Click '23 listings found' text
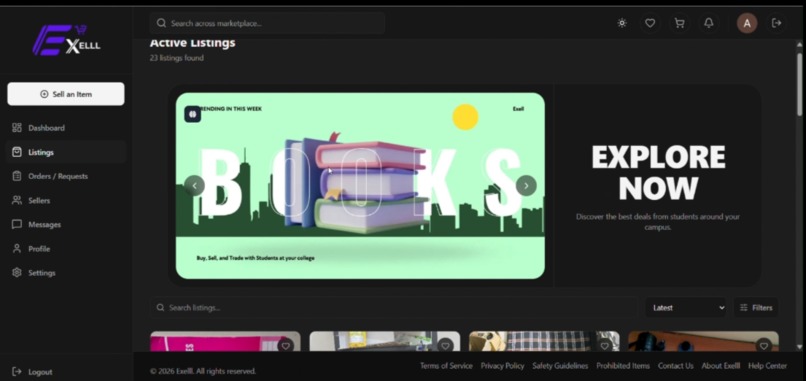Viewport: 806px width, 381px height. 176,58
